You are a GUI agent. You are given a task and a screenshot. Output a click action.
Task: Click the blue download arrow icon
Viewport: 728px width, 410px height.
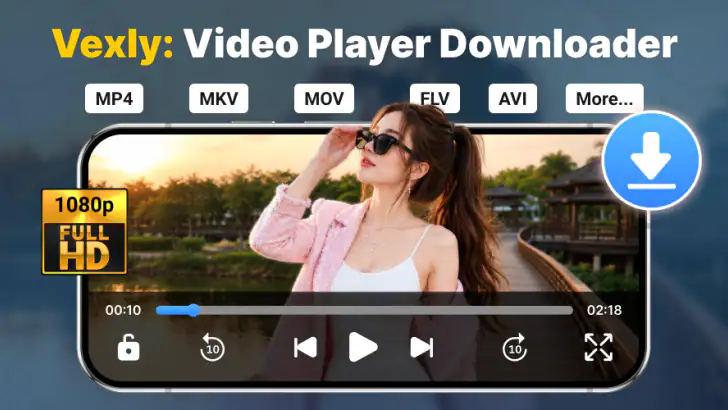click(x=651, y=161)
